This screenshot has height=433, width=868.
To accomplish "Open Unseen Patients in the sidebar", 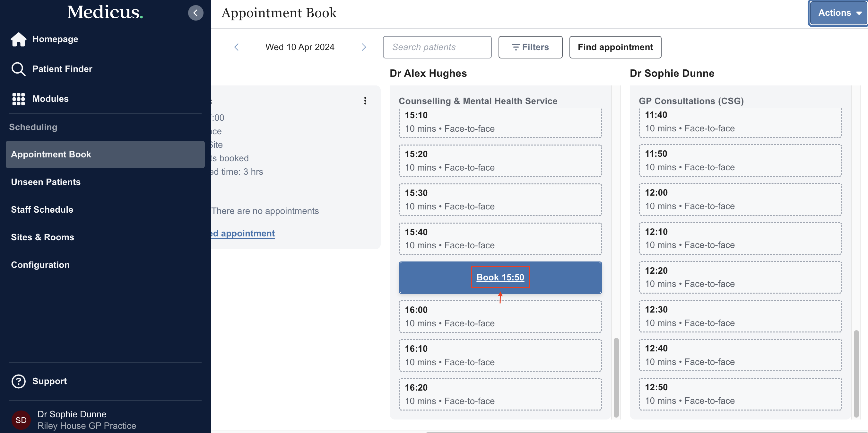I will pyautogui.click(x=46, y=182).
